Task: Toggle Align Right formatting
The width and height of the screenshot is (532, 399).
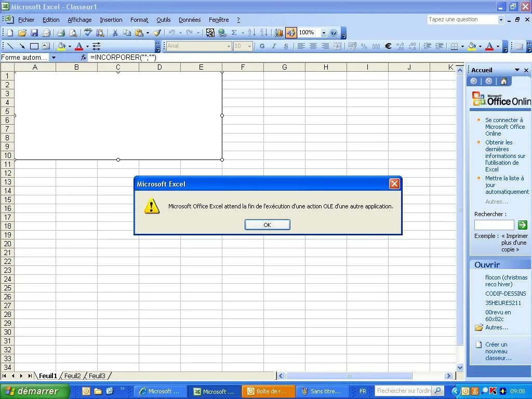Action: pyautogui.click(x=325, y=46)
